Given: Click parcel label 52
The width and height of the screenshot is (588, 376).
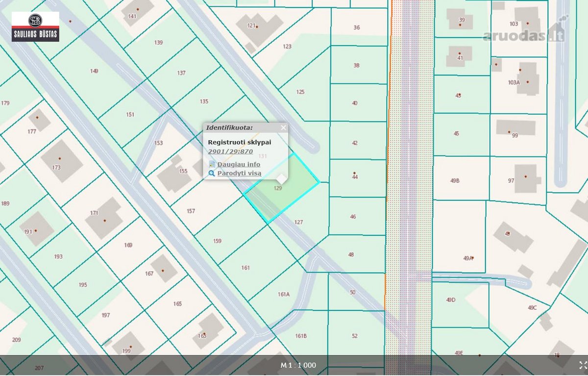Looking at the screenshot, I should click(x=354, y=336).
